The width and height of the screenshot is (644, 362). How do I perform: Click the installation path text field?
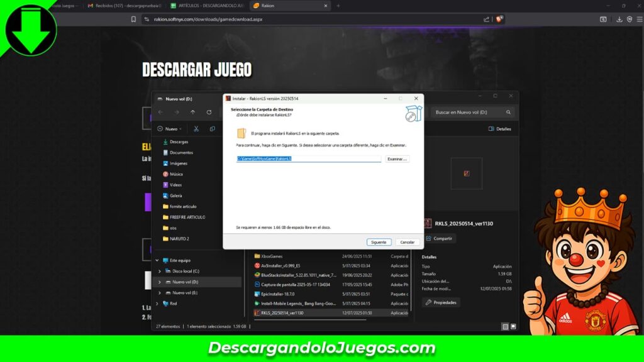[308, 159]
